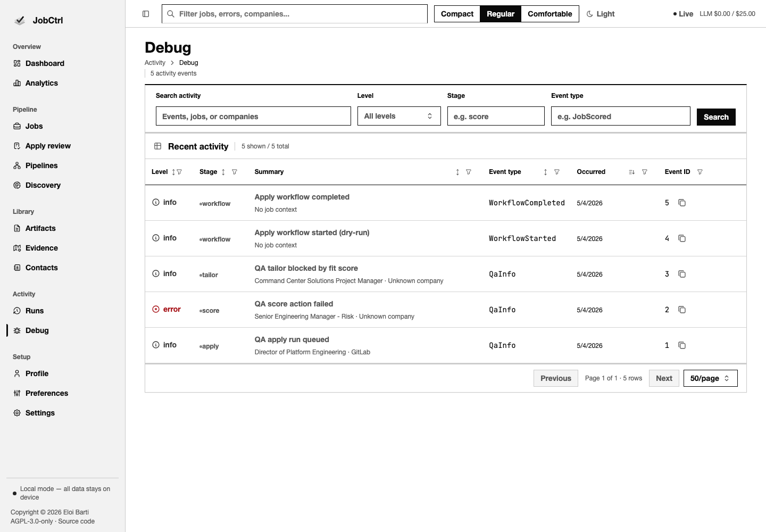This screenshot has height=532, width=766.
Task: Open Apply workflow completed event
Action: point(302,197)
